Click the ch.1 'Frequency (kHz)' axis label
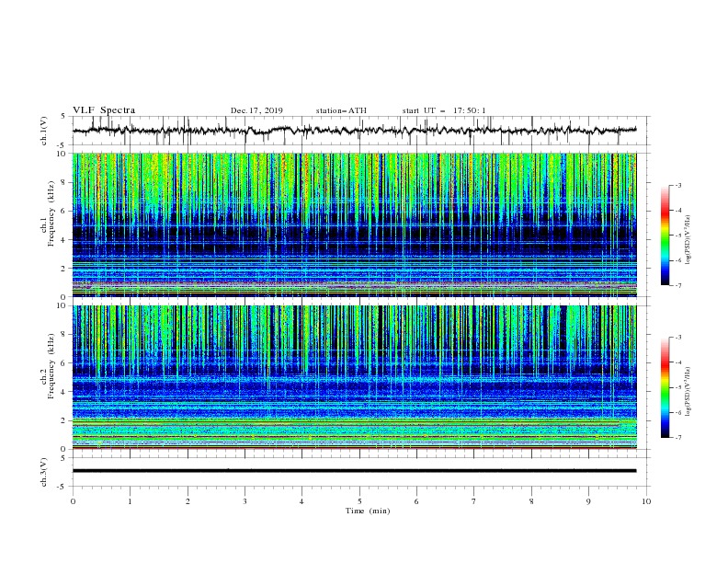728x563 pixels. (x=51, y=214)
